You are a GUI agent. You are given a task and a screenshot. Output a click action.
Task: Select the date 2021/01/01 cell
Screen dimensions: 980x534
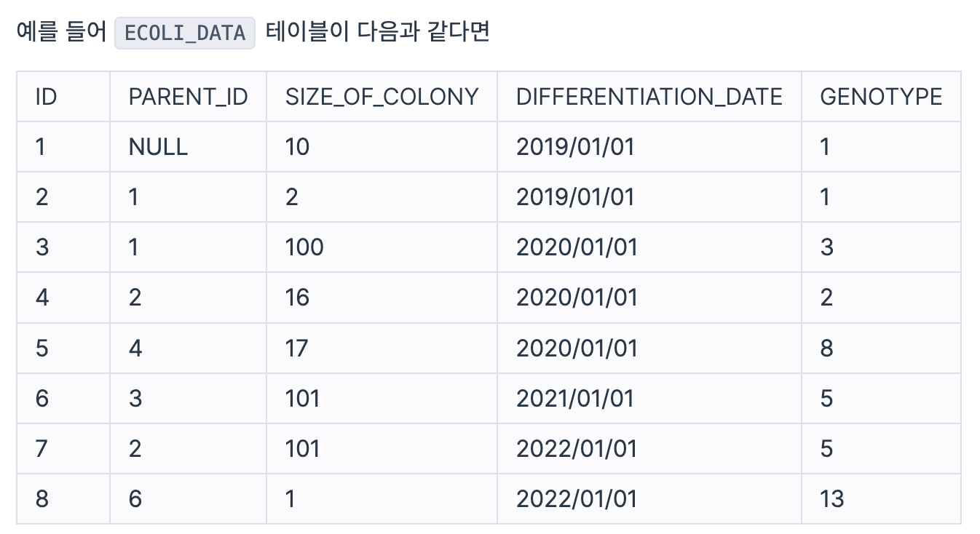tap(649, 398)
